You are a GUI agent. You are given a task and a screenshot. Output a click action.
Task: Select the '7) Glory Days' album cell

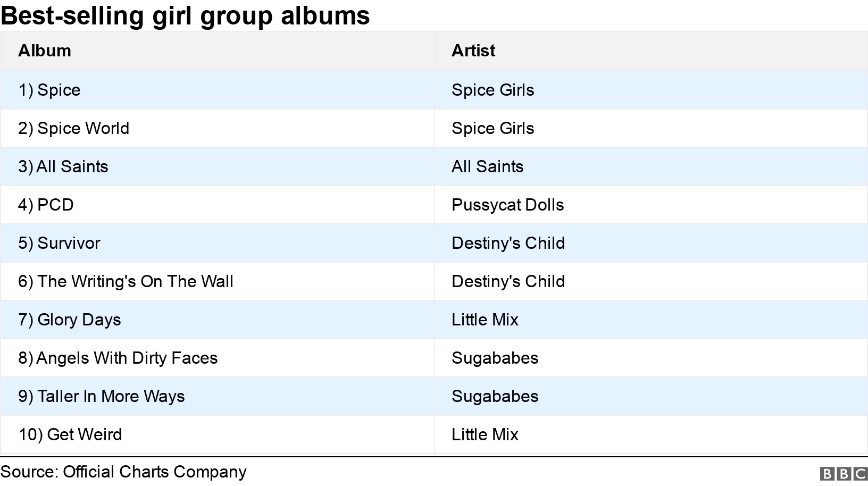tap(70, 320)
